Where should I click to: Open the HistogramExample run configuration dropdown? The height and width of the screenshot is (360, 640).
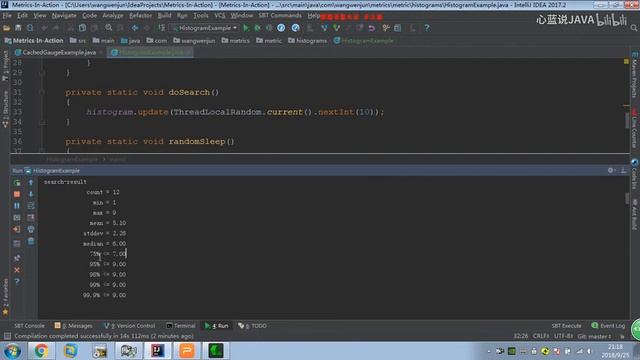pos(205,28)
